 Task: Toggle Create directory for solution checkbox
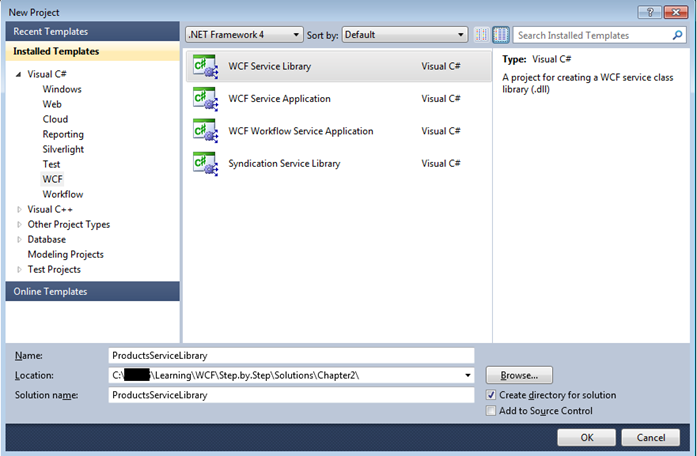[x=490, y=395]
